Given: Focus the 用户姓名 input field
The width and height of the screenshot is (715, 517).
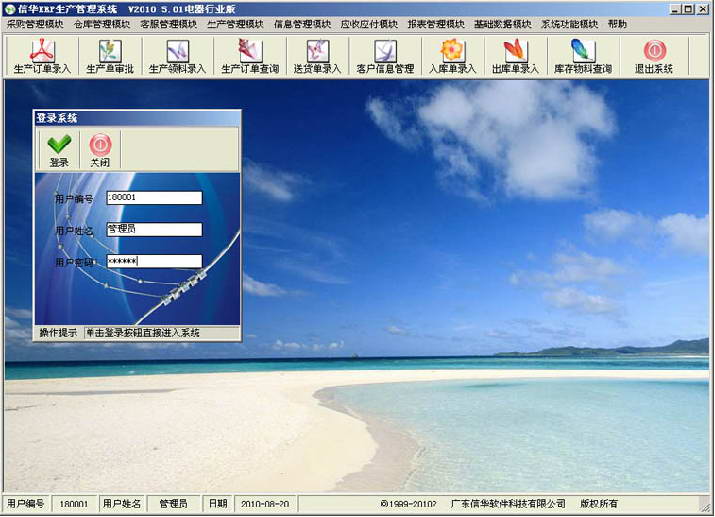Looking at the screenshot, I should (x=154, y=229).
